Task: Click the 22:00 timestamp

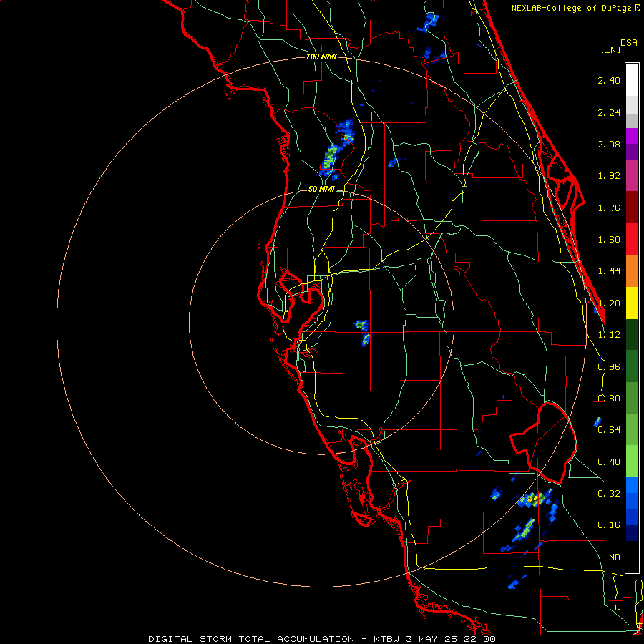Action: click(479, 639)
